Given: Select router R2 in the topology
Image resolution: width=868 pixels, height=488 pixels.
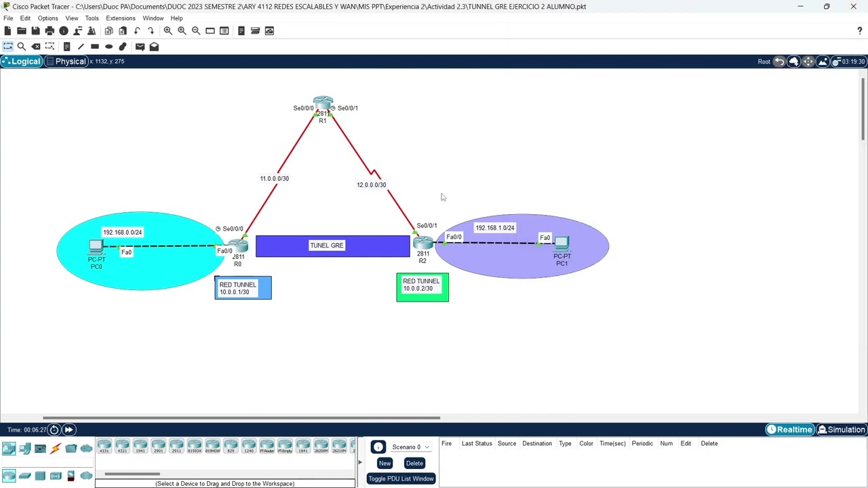Looking at the screenshot, I should 423,243.
